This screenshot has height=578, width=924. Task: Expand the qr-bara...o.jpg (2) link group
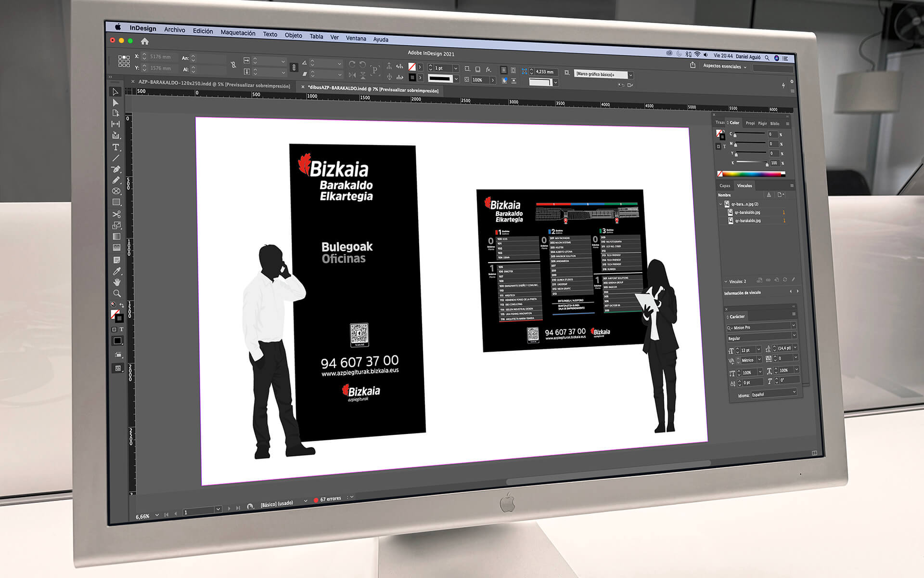(721, 204)
